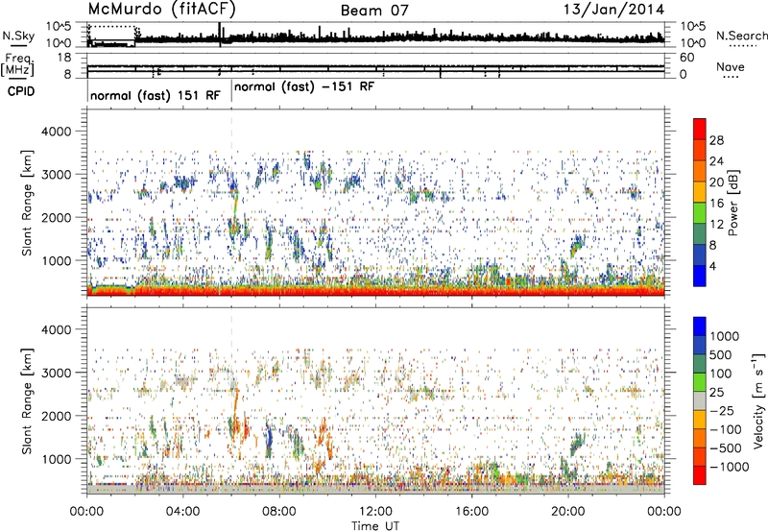Click the '24' label on Power color bar

pos(716,161)
